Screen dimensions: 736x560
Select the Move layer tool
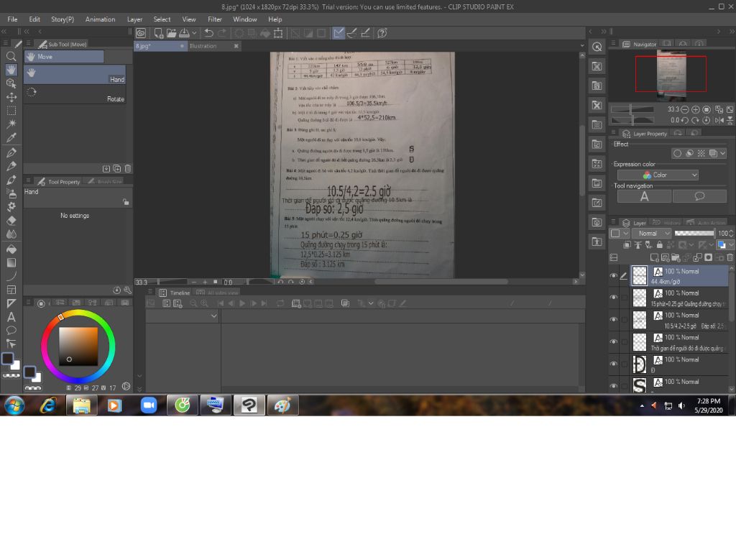click(11, 97)
